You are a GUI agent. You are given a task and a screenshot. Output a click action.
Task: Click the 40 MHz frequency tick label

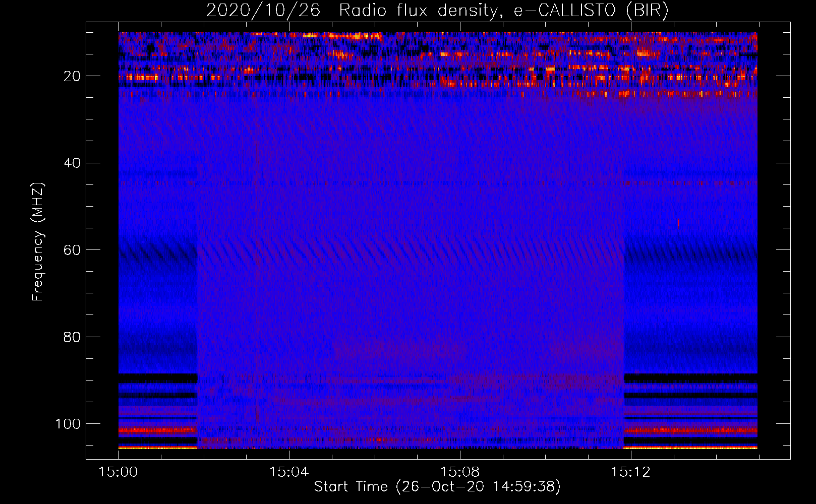tap(72, 163)
